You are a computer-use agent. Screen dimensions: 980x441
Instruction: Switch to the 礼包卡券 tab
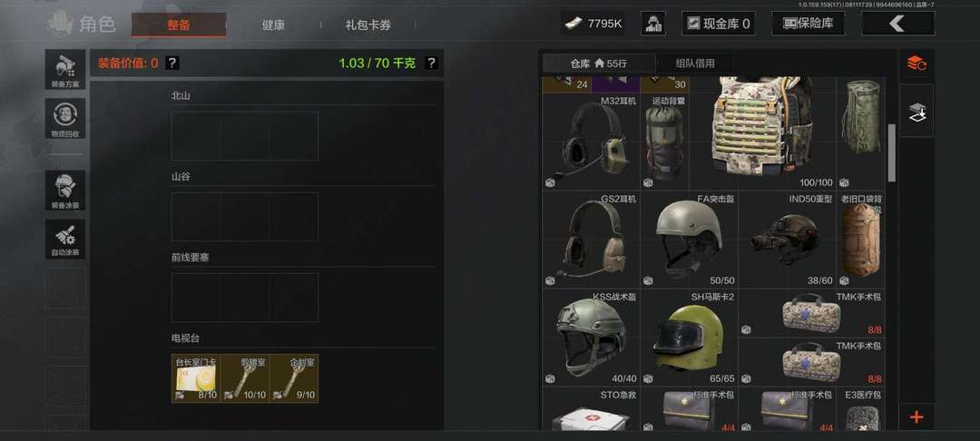click(x=368, y=25)
